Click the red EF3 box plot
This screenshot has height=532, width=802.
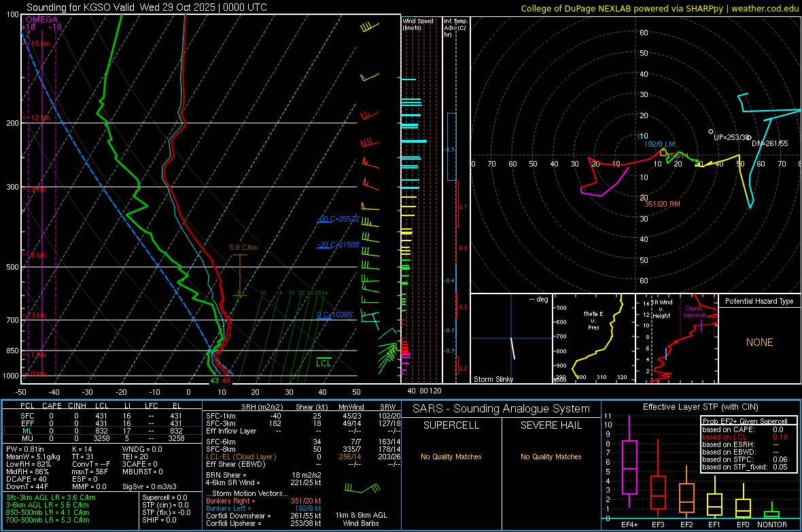pos(658,479)
